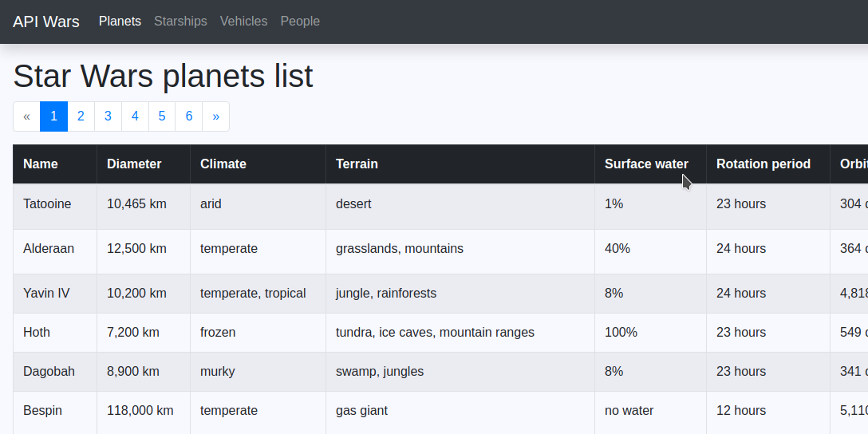This screenshot has height=434, width=868.
Task: Click the Name column header
Action: tap(41, 164)
